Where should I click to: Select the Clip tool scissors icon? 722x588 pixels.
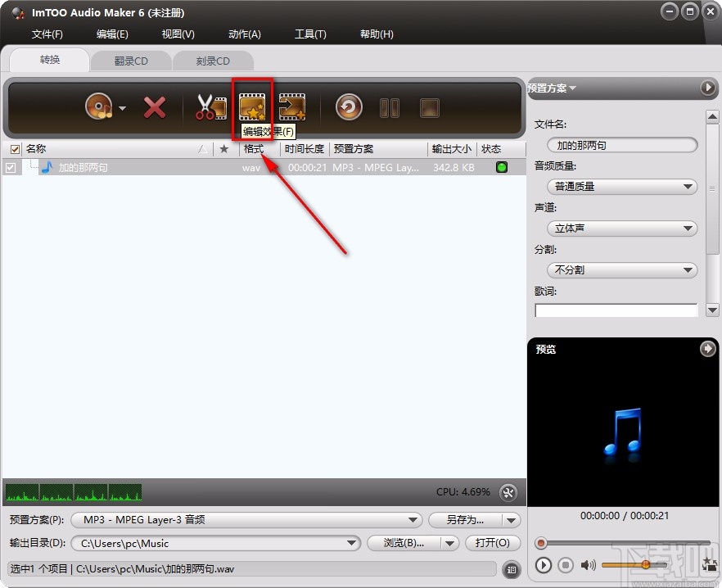click(x=208, y=105)
